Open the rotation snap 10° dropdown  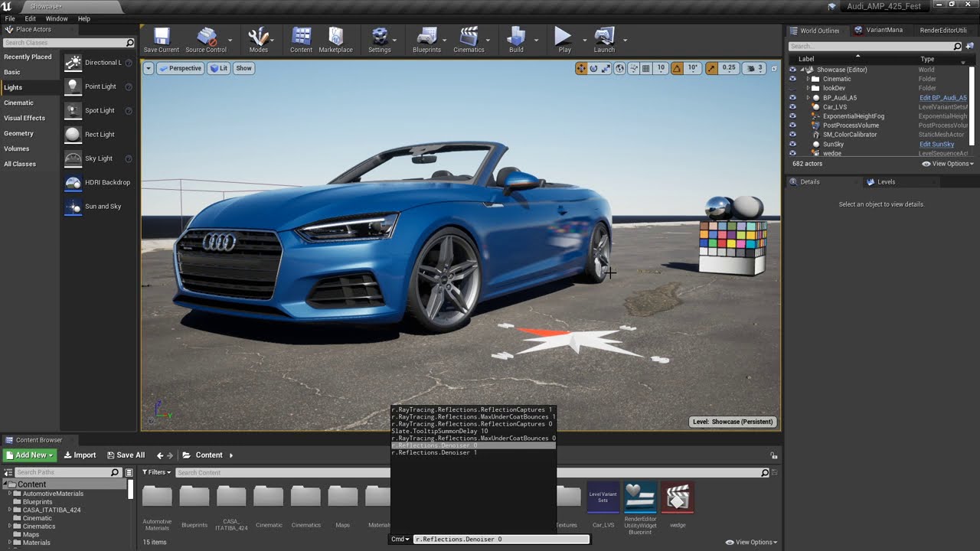pyautogui.click(x=692, y=68)
